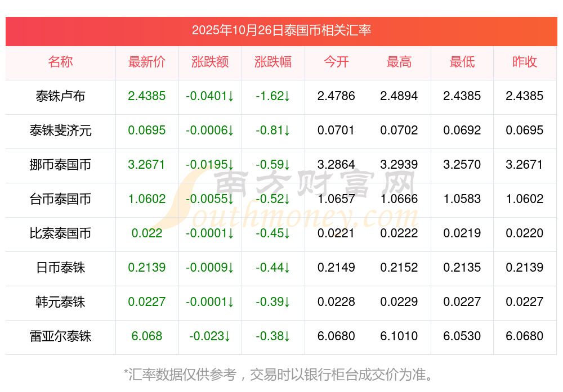
Task: Click the 昨收 column header
Action: point(525,62)
